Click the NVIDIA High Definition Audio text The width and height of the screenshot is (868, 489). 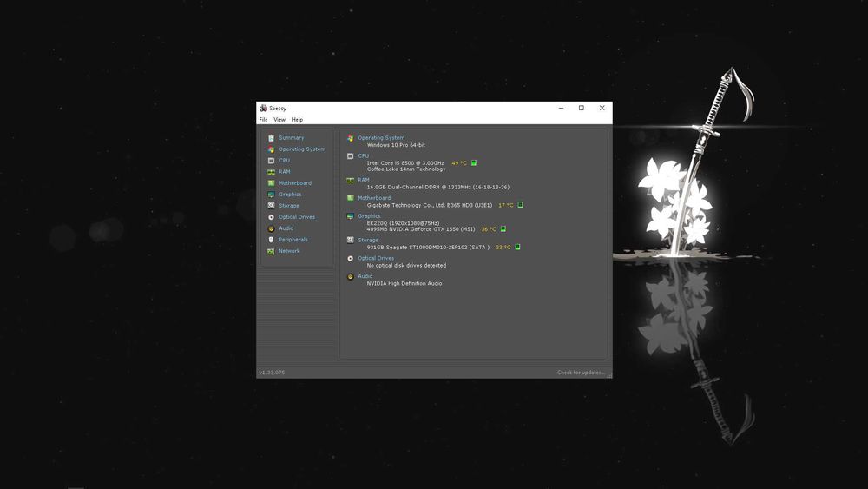point(404,283)
